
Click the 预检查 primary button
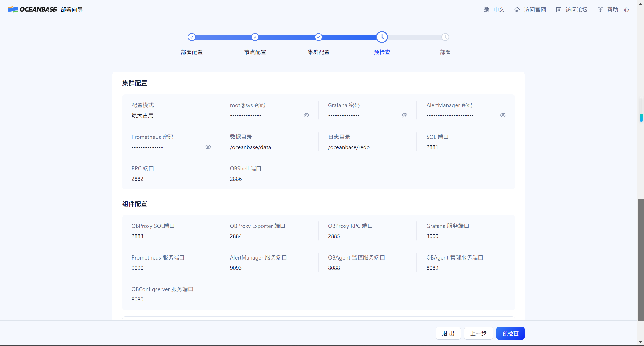[510, 333]
